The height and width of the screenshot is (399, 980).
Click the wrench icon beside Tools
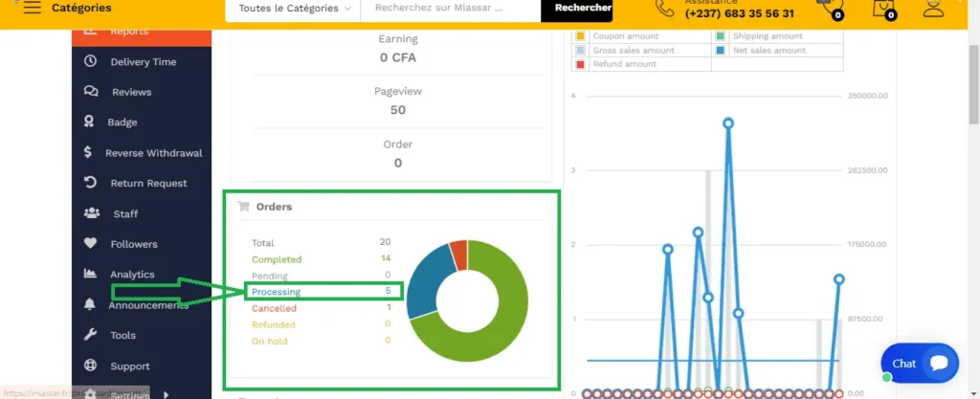point(91,335)
